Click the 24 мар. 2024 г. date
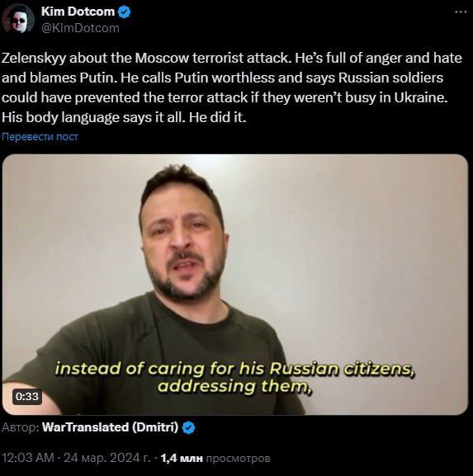The image size is (473, 476). pyautogui.click(x=107, y=458)
